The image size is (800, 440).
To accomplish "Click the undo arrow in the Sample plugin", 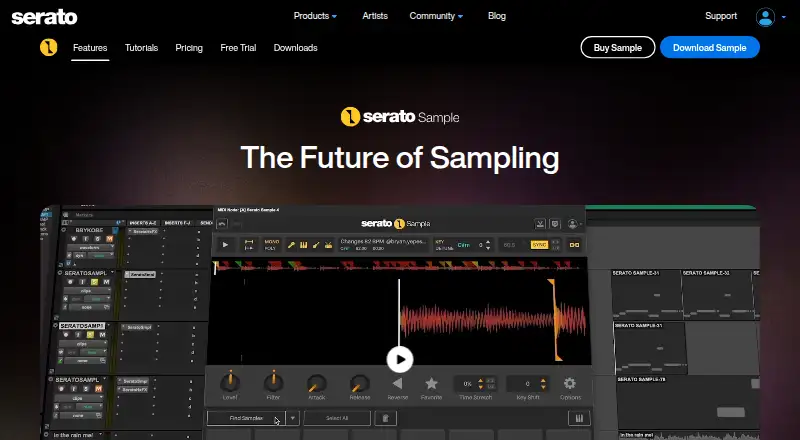I will [x=222, y=224].
